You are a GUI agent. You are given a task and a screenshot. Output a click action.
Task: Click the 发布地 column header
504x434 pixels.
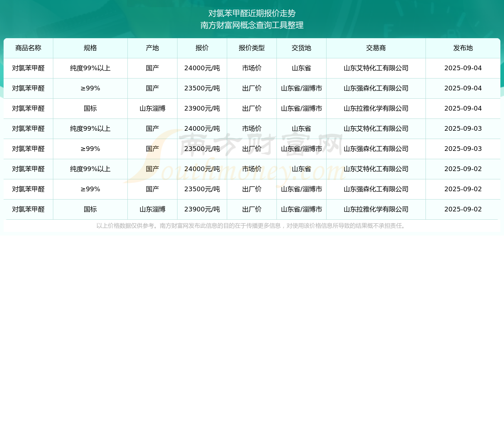click(463, 48)
